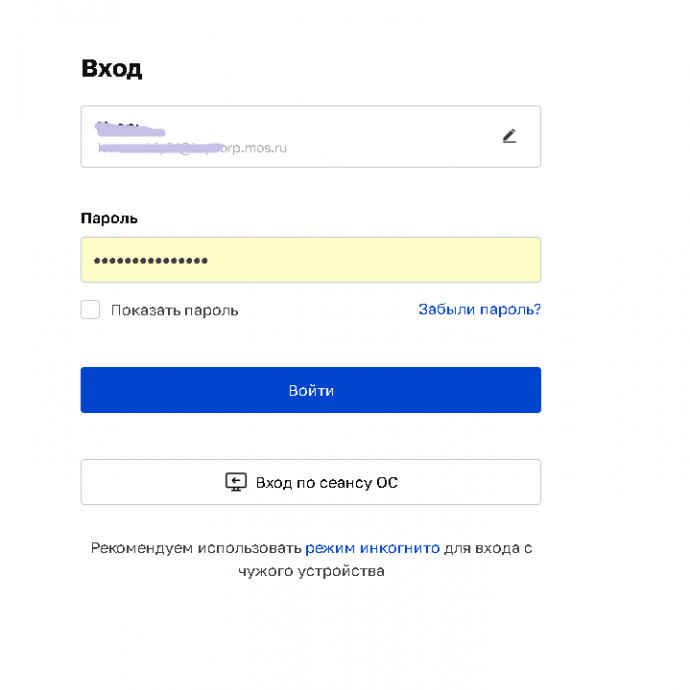The width and height of the screenshot is (690, 690).
Task: Select the Вход по сеансу ОС button
Action: [311, 482]
